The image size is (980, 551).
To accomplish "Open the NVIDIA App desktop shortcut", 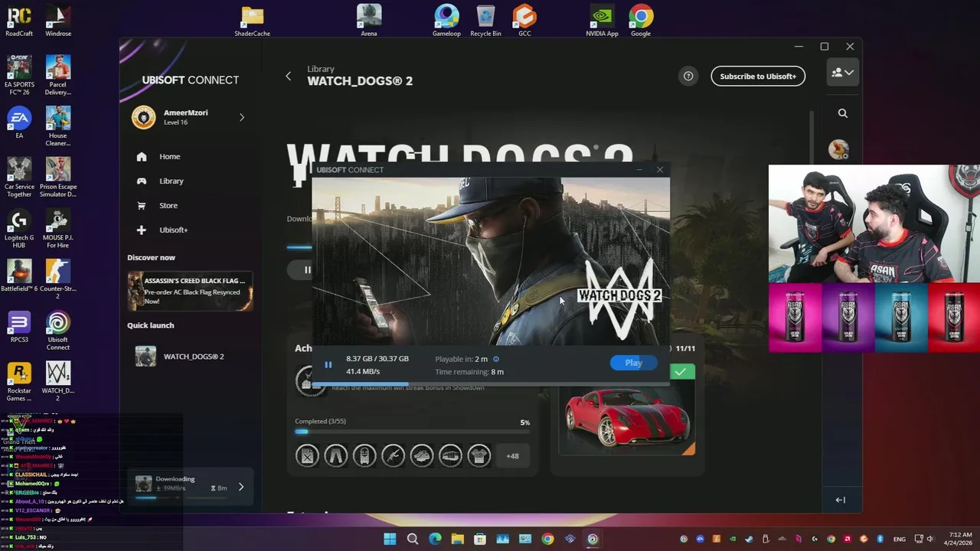I will 603,21.
